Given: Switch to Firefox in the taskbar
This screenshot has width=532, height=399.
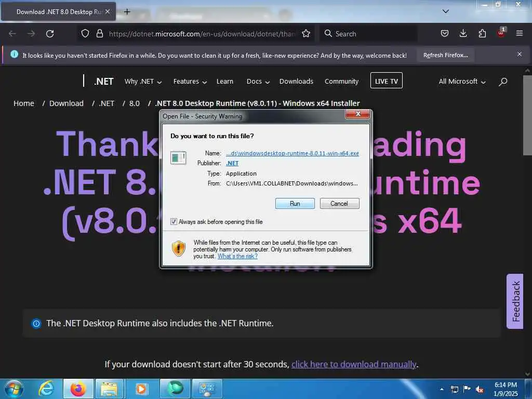Looking at the screenshot, I should coord(78,389).
